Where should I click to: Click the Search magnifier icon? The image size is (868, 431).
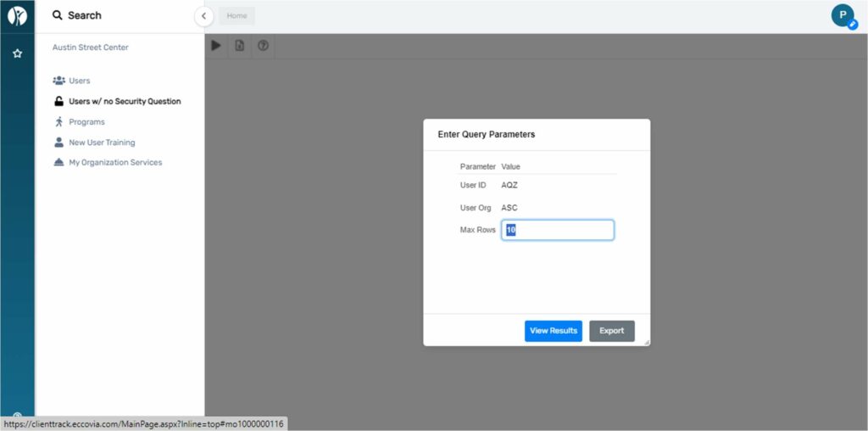coord(57,15)
